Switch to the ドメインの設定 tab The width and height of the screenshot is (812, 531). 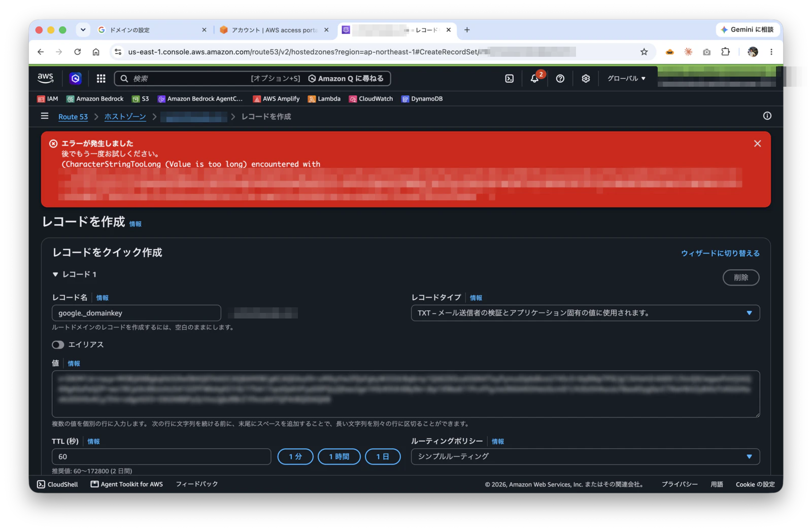tap(151, 30)
